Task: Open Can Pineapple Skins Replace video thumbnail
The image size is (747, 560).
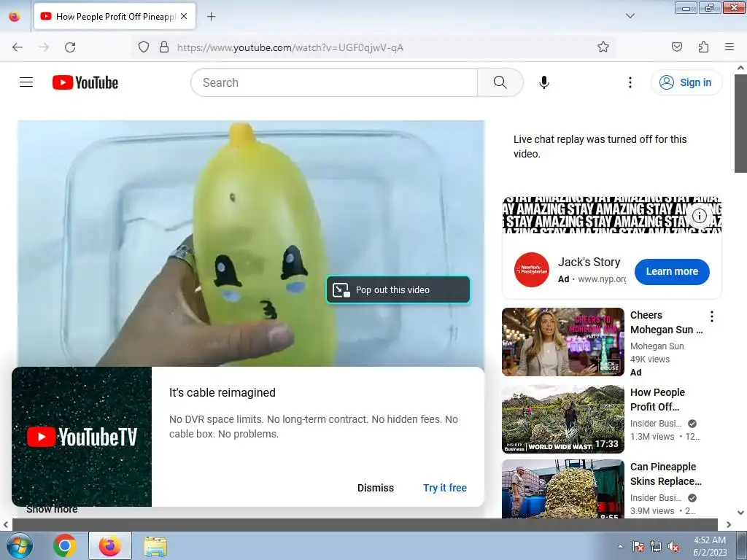Action: tap(562, 489)
